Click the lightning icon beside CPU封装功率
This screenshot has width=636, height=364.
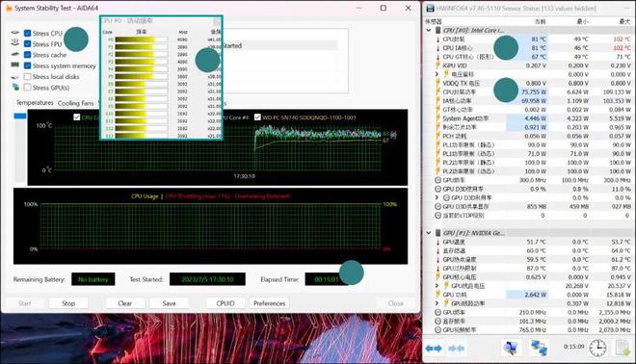[437, 92]
